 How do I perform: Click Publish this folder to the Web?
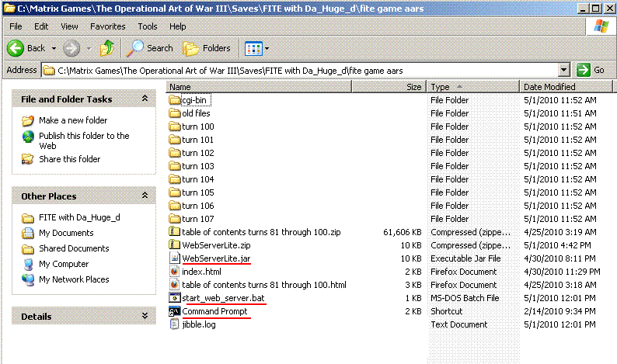[84, 140]
